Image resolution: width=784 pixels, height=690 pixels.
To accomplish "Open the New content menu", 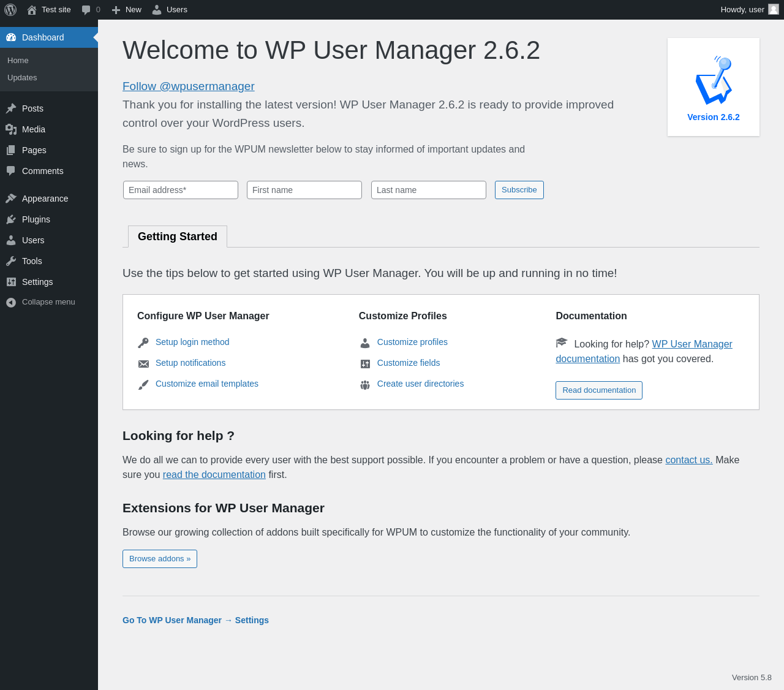I will [127, 10].
